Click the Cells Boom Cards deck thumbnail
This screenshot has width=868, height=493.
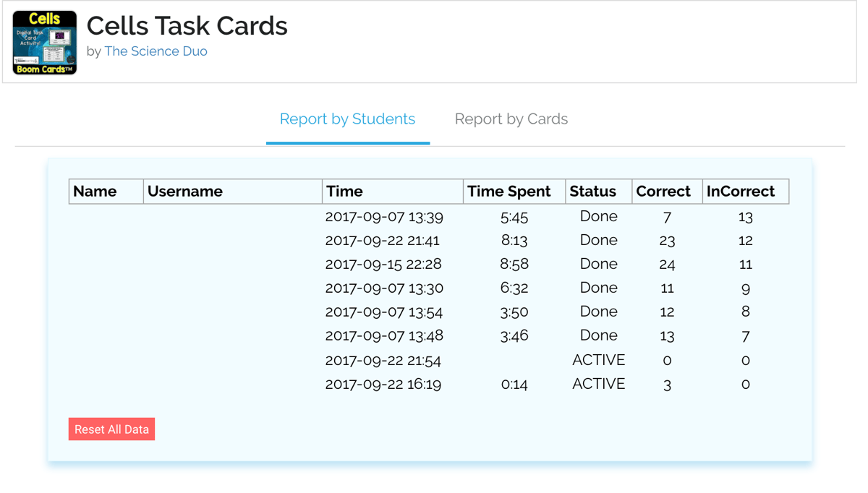(45, 43)
